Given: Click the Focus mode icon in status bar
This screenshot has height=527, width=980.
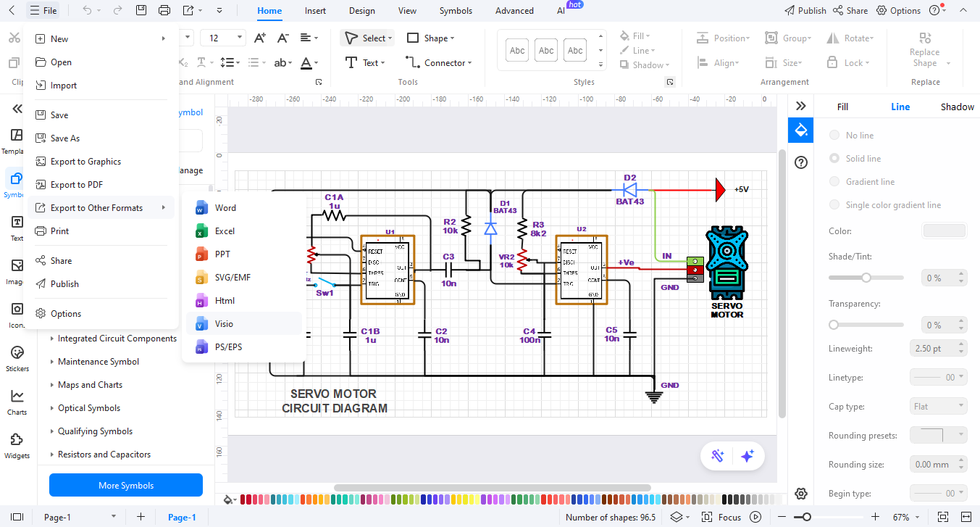Looking at the screenshot, I should pyautogui.click(x=706, y=517).
